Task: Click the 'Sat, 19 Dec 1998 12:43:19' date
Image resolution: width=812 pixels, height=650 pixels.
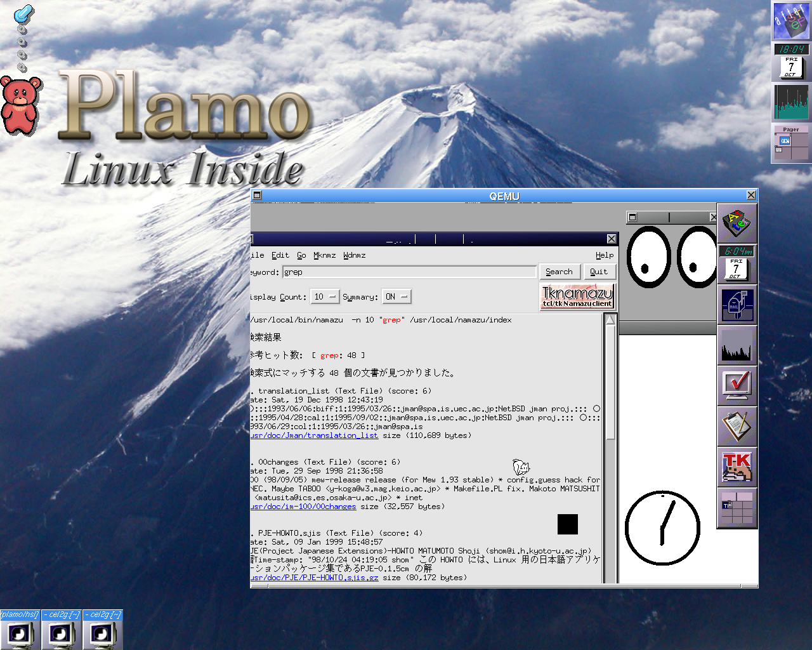Action: click(x=327, y=400)
